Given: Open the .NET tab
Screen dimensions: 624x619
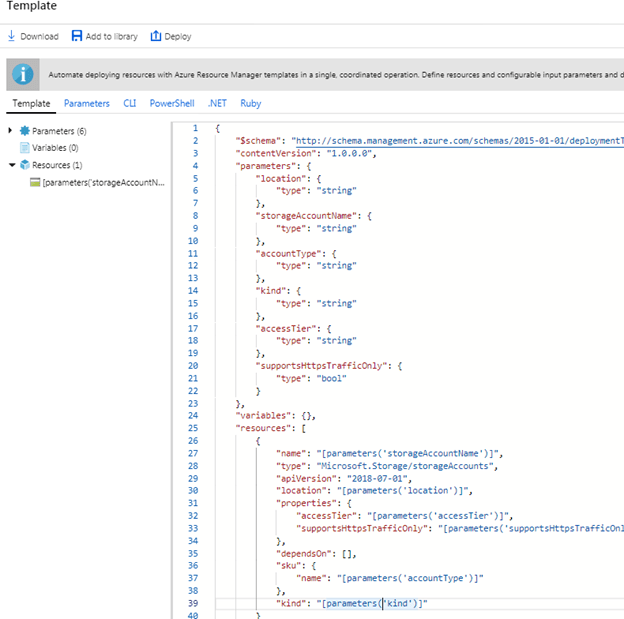Looking at the screenshot, I should click(x=217, y=103).
